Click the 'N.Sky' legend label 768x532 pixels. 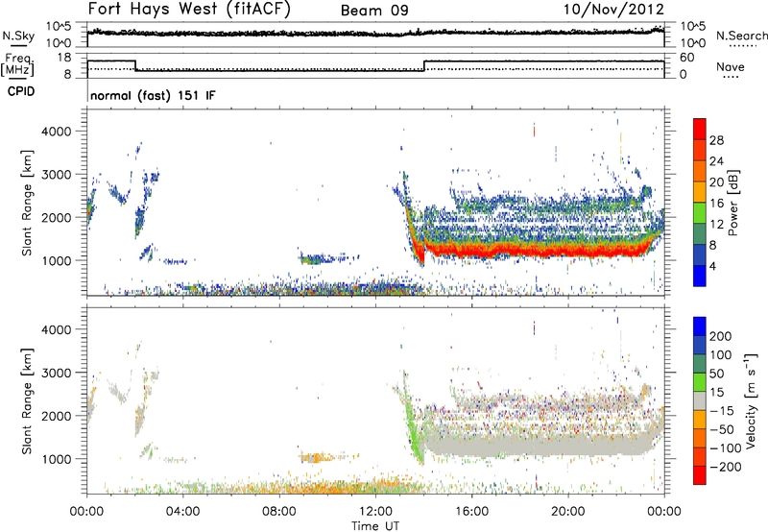pyautogui.click(x=18, y=36)
